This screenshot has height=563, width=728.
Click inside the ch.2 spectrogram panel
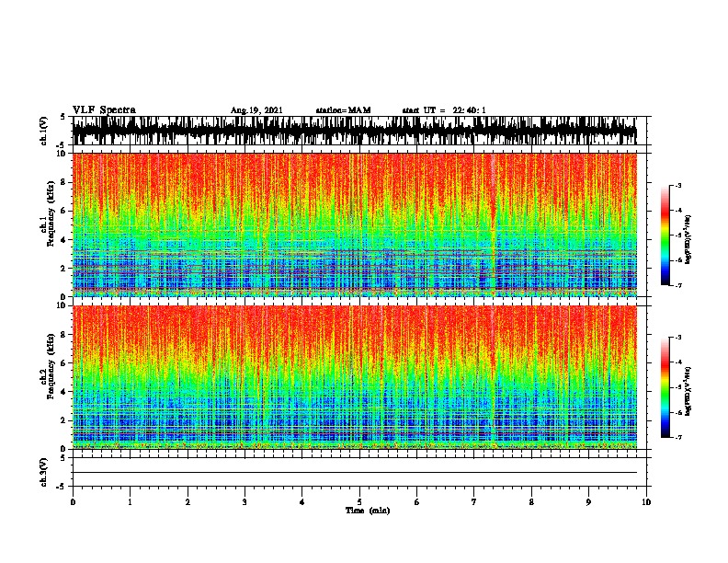[355, 377]
